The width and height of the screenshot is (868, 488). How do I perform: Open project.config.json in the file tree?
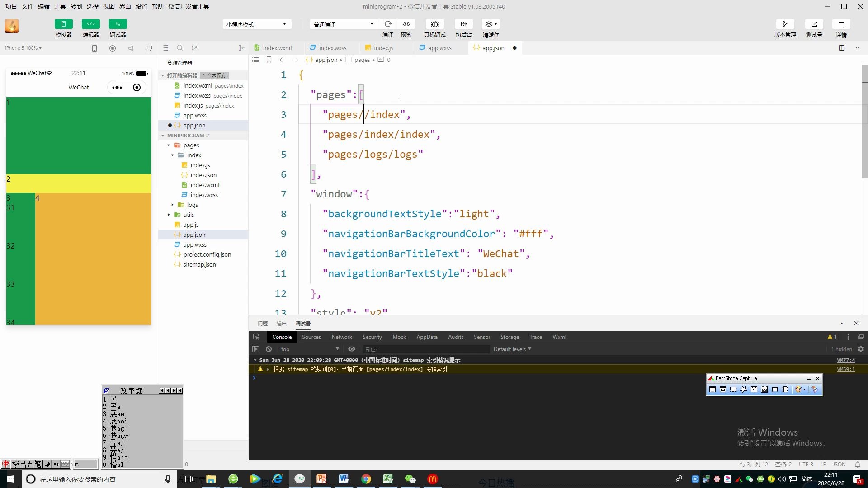207,255
